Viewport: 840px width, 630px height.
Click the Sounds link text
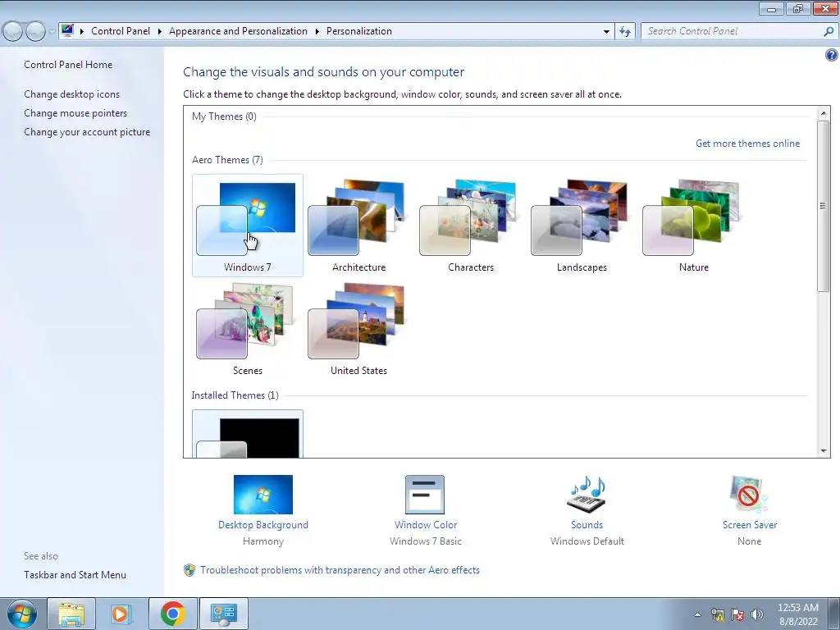(587, 525)
